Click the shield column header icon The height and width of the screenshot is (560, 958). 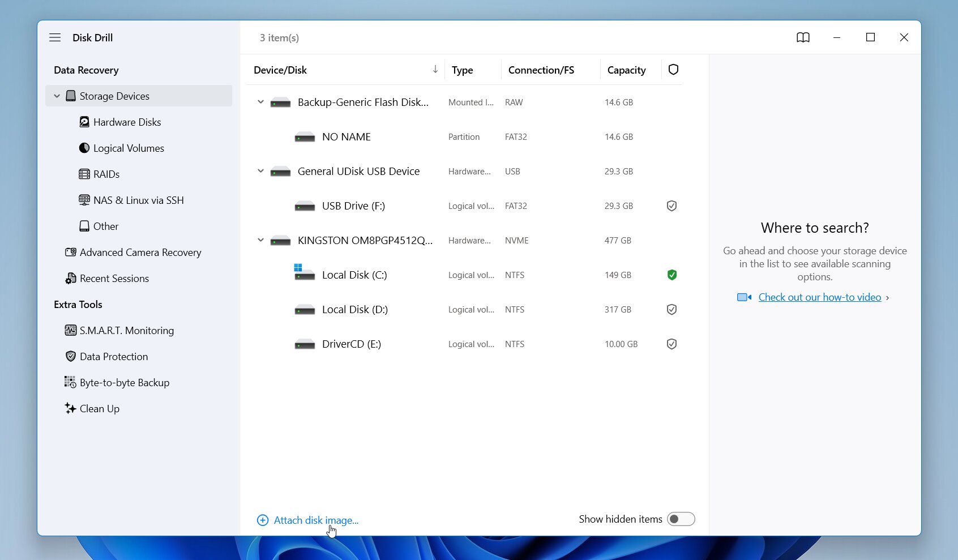673,70
